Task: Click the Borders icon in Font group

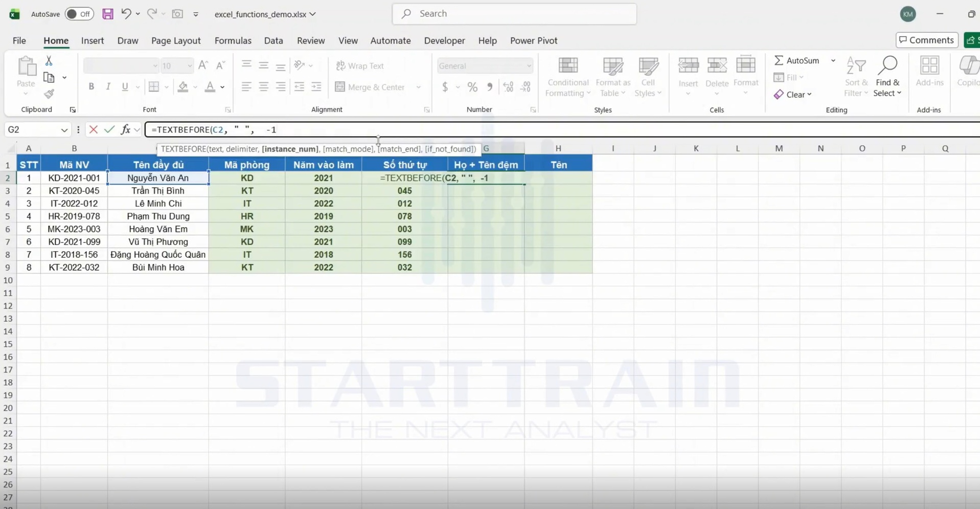Action: 154,87
